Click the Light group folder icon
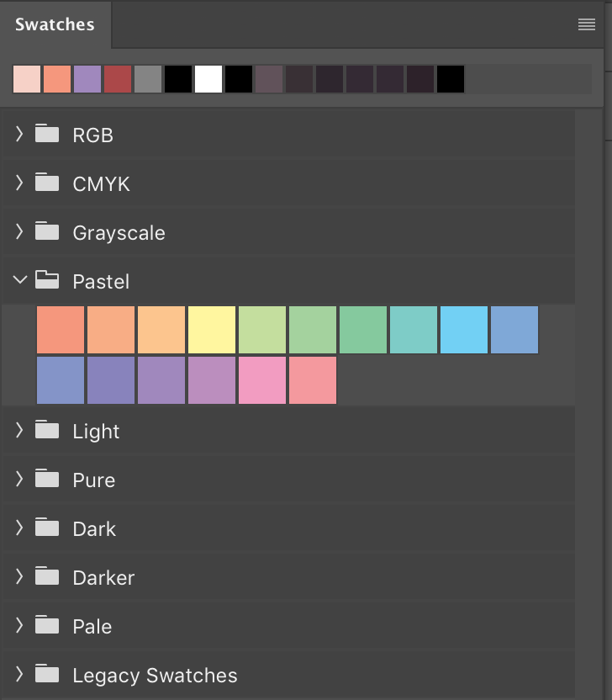The width and height of the screenshot is (612, 700). point(45,430)
